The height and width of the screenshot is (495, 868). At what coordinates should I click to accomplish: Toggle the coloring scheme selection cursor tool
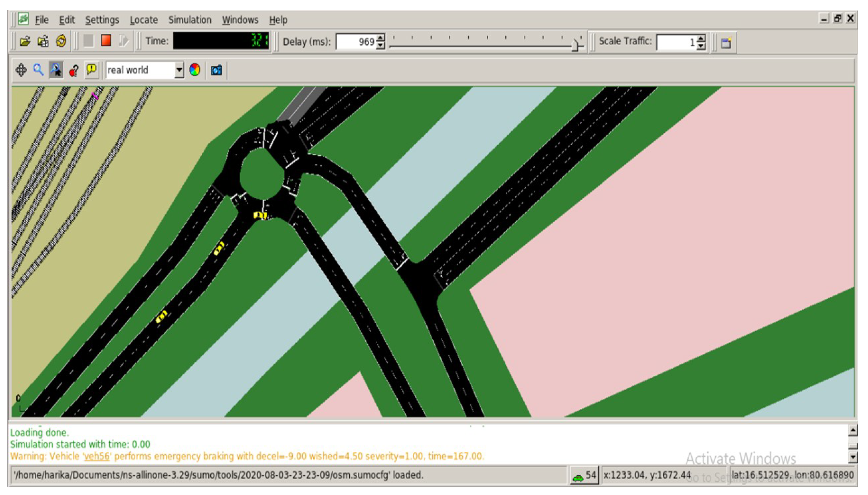[x=56, y=70]
